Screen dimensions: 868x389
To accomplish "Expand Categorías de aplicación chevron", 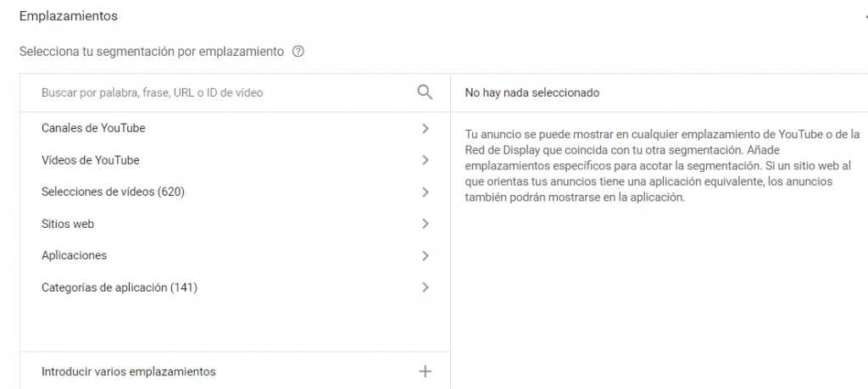I will (x=426, y=288).
